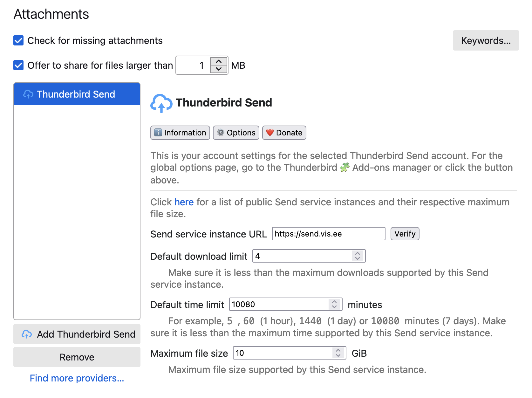This screenshot has width=532, height=398.
Task: Uncheck Check for missing attachments
Action: click(18, 41)
